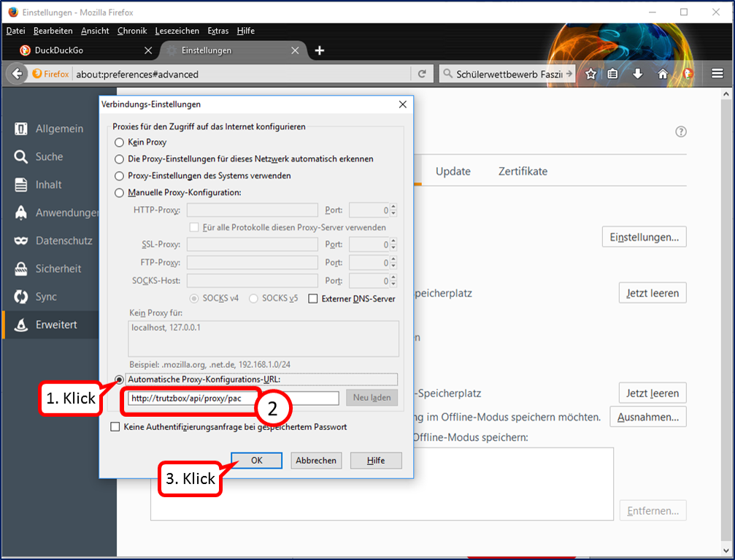Click the Neu laden button

(372, 398)
